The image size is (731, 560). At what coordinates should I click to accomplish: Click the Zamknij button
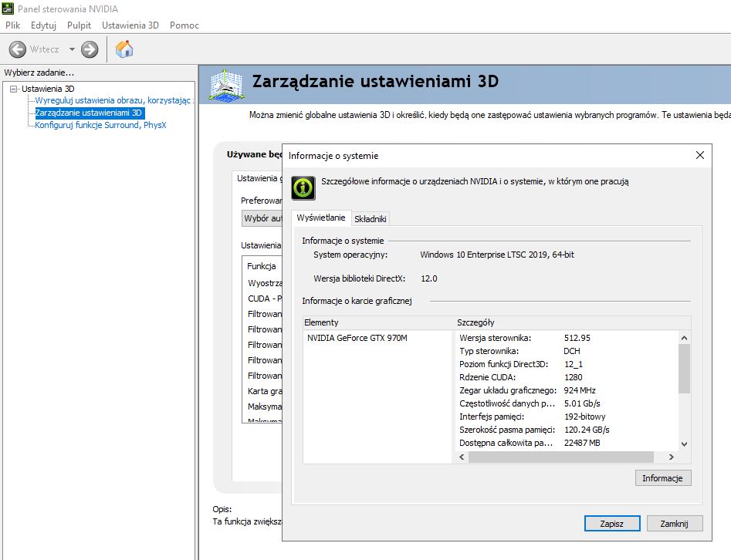click(x=675, y=523)
